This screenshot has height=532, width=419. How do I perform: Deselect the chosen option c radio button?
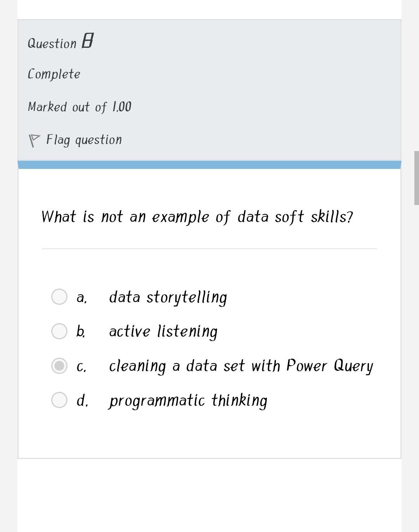60,365
